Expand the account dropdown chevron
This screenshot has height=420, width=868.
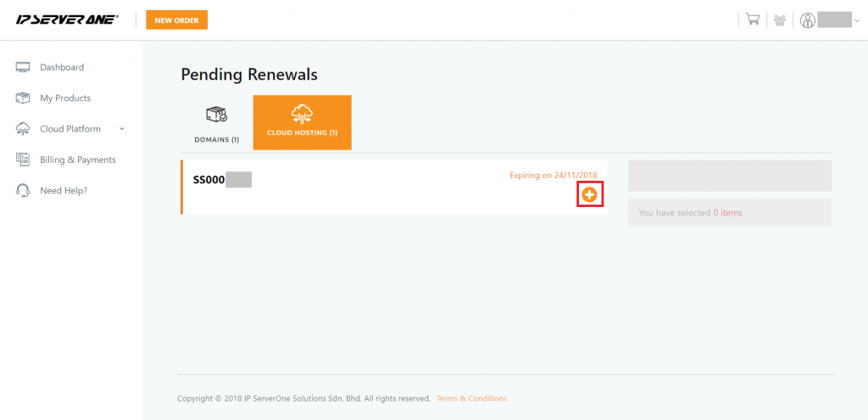857,20
